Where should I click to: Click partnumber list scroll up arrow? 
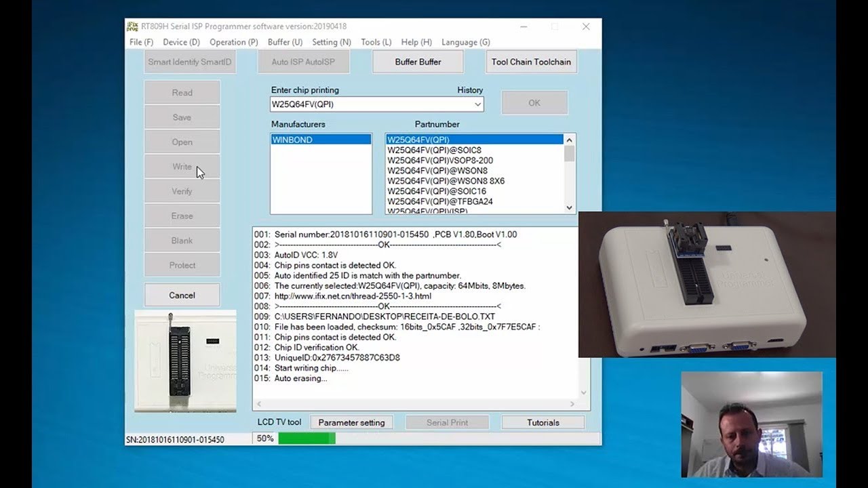(569, 140)
